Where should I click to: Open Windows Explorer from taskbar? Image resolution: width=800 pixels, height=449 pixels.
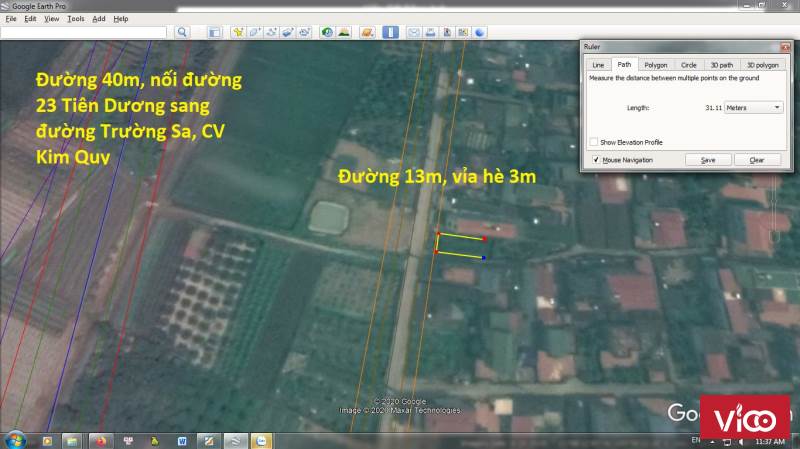[72, 441]
